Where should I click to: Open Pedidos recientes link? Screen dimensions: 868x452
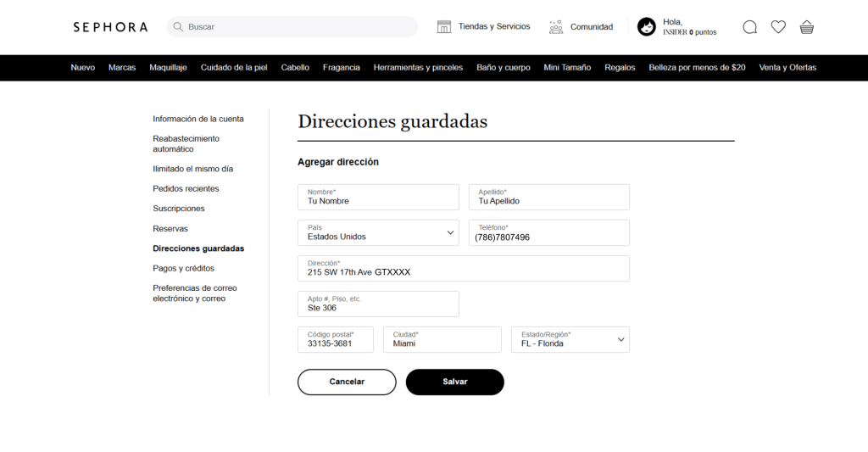[186, 188]
